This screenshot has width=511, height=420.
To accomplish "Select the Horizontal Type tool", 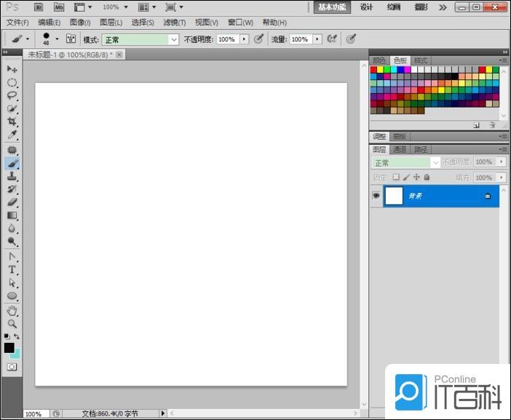I will point(12,269).
